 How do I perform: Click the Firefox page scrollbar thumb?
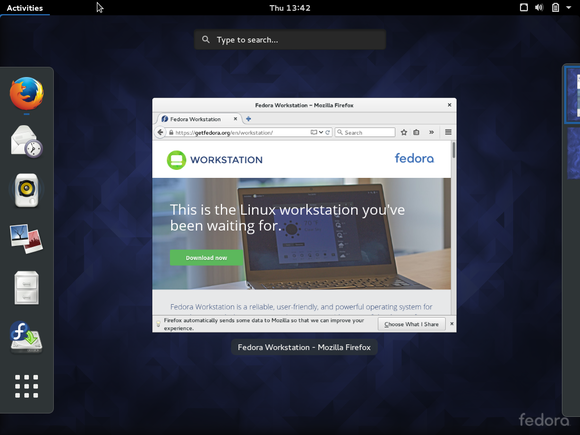pyautogui.click(x=453, y=151)
